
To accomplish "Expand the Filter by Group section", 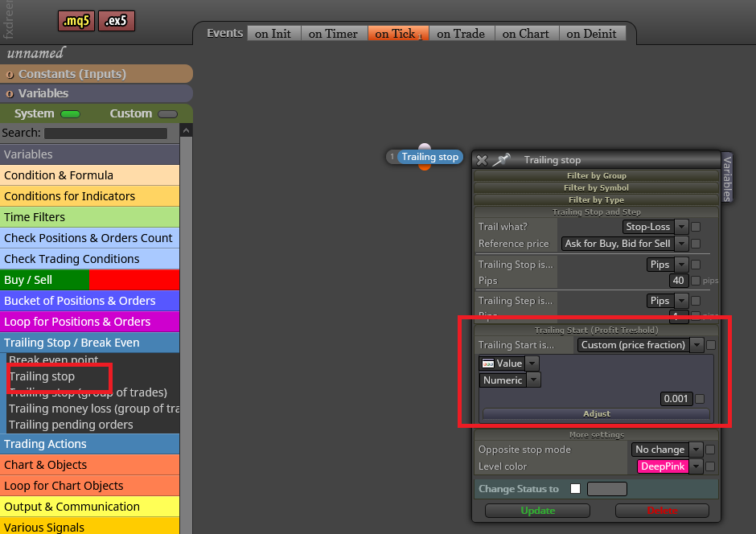I will [x=597, y=176].
